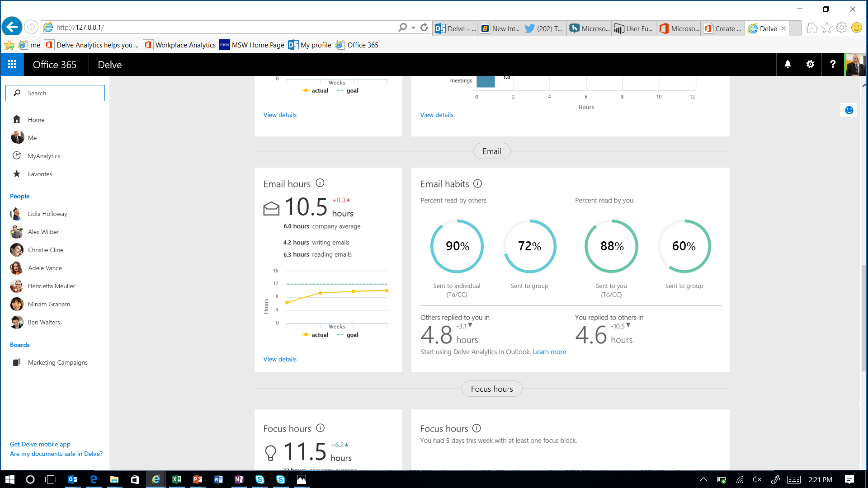This screenshot has width=868, height=488.
Task: Open the Office 365 app launcher waffle
Action: coord(12,65)
